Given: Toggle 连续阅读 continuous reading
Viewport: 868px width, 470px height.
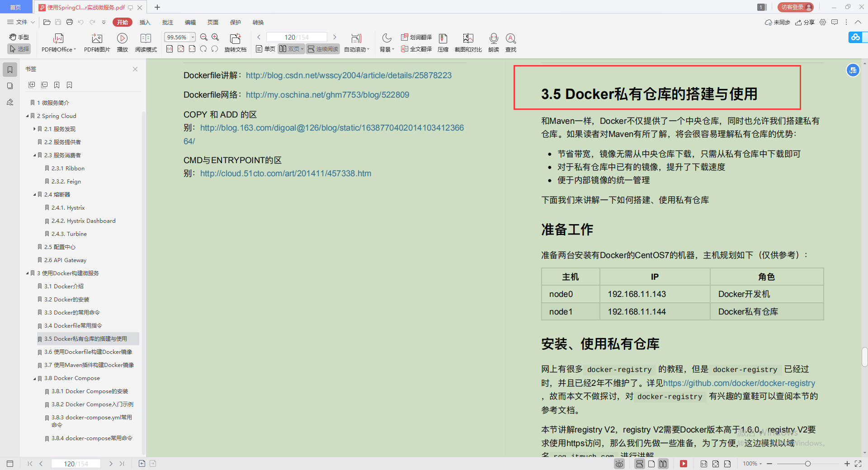Looking at the screenshot, I should pos(323,49).
